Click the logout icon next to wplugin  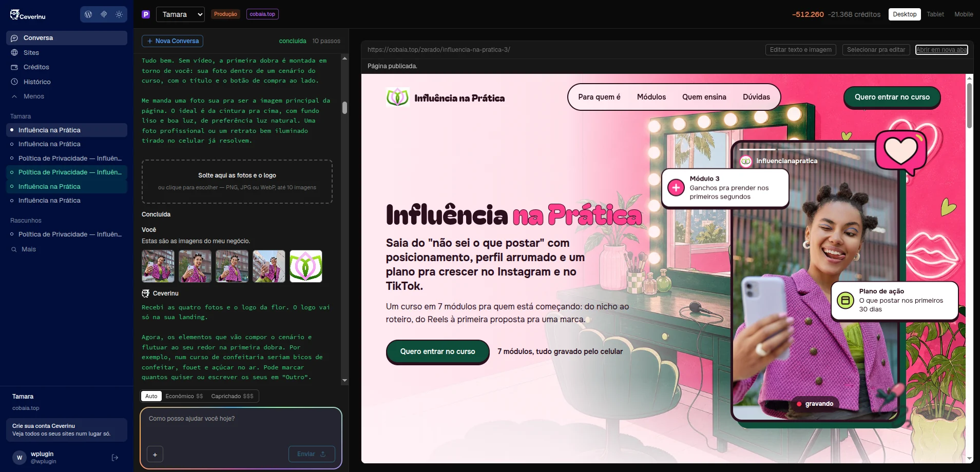tap(115, 458)
